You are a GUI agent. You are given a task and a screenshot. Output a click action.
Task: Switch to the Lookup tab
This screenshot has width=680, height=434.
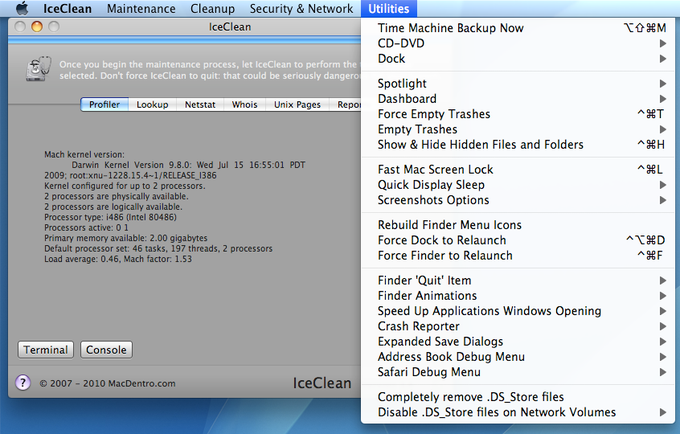click(x=152, y=104)
